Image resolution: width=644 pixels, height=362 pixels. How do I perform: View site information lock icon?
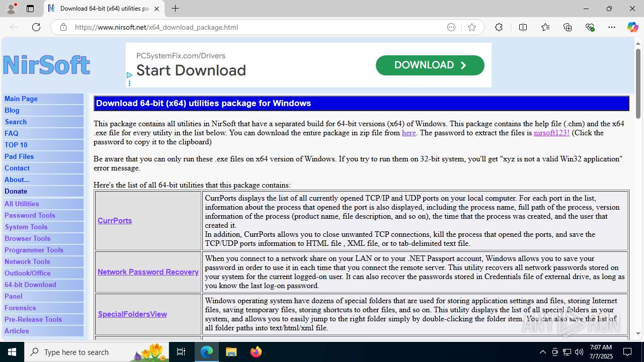[x=63, y=27]
